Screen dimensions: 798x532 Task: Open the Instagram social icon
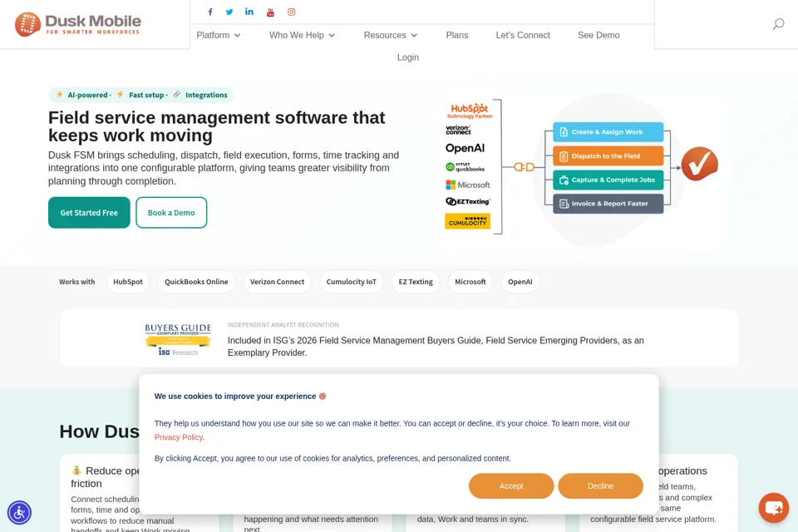pos(291,12)
